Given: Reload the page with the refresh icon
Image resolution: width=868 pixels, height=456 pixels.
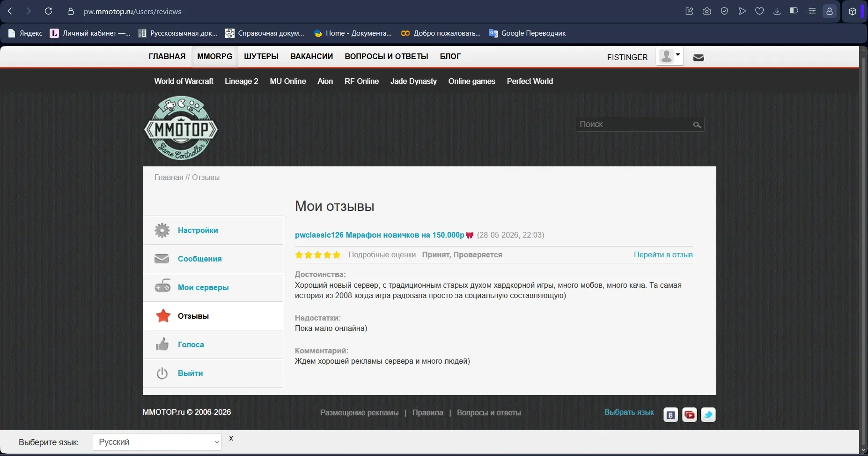Looking at the screenshot, I should click(x=48, y=11).
